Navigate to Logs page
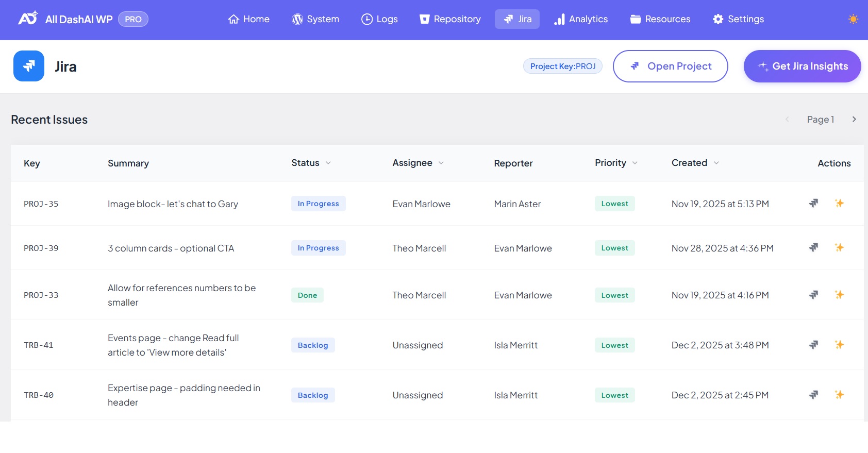The image size is (868, 453). [x=379, y=19]
